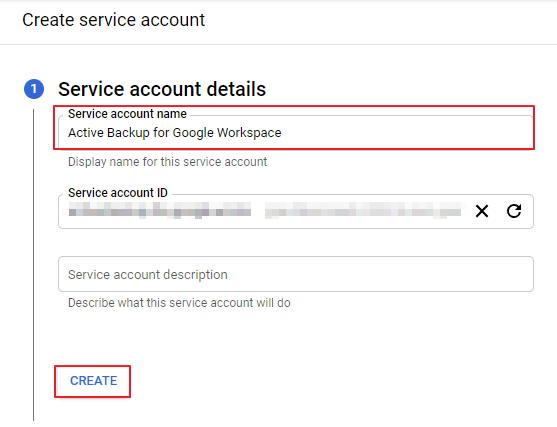Click the Service account name floating label
Image resolution: width=557 pixels, height=427 pixels.
(x=127, y=114)
